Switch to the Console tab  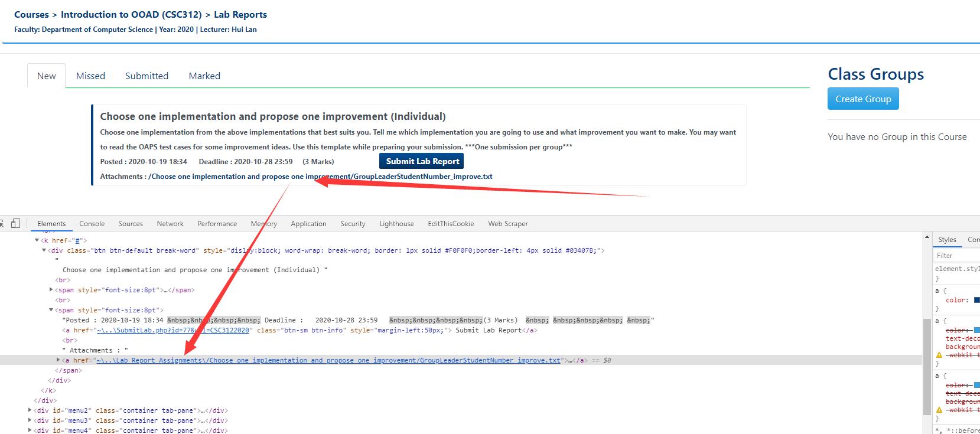point(92,224)
